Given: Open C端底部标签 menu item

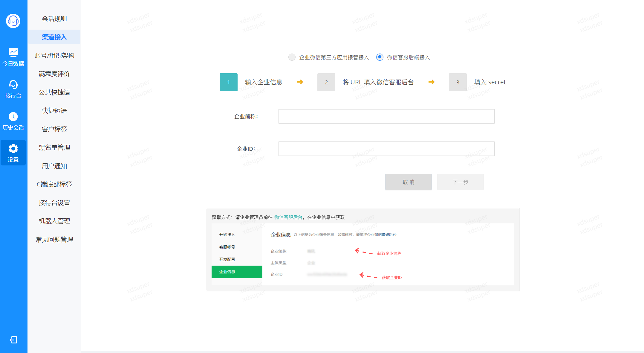Looking at the screenshot, I should coord(54,184).
